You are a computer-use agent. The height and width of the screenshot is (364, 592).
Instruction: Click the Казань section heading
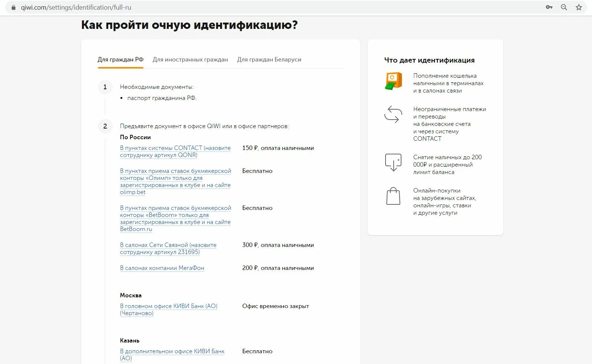130,341
